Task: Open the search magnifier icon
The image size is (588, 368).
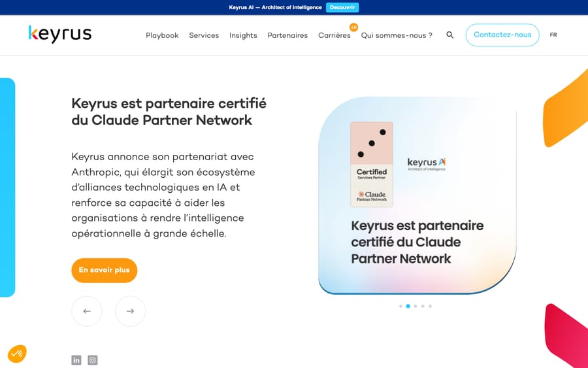Action: [x=450, y=35]
